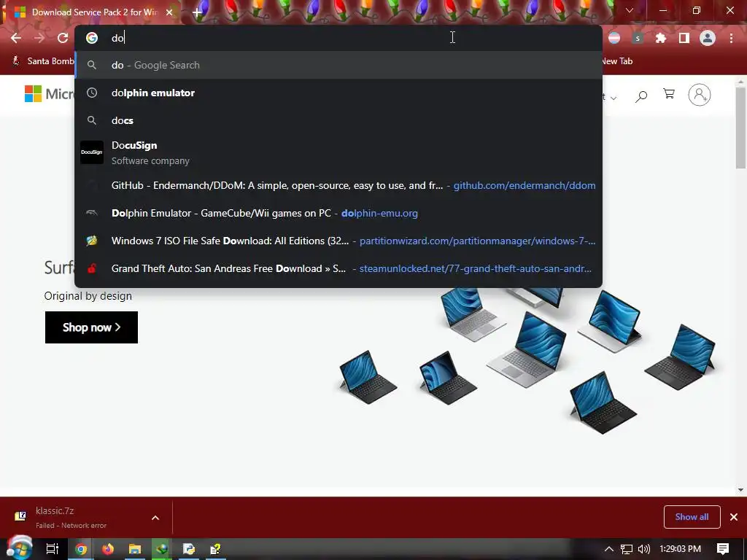Open the network tray icon

627,549
